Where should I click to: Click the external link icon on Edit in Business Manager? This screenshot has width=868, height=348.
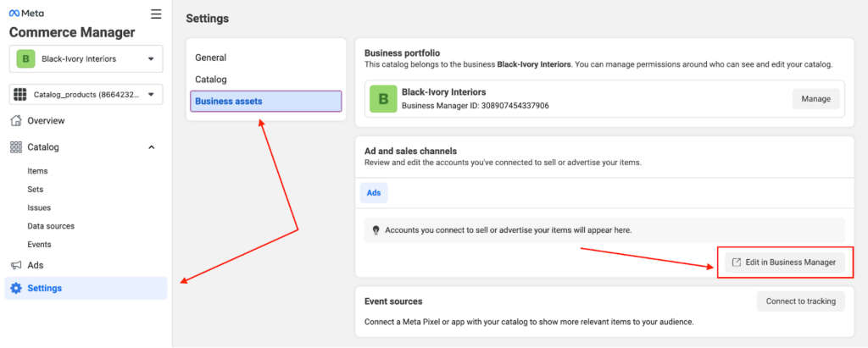click(737, 262)
